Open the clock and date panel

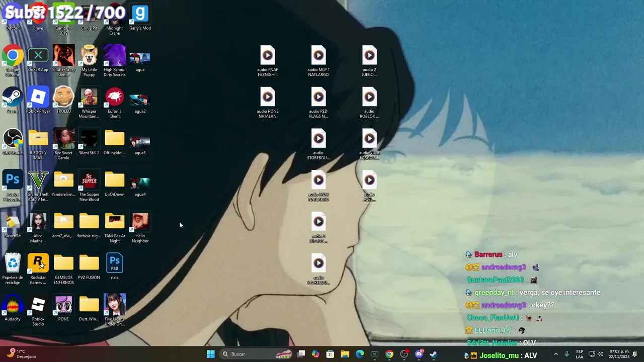coord(619,354)
